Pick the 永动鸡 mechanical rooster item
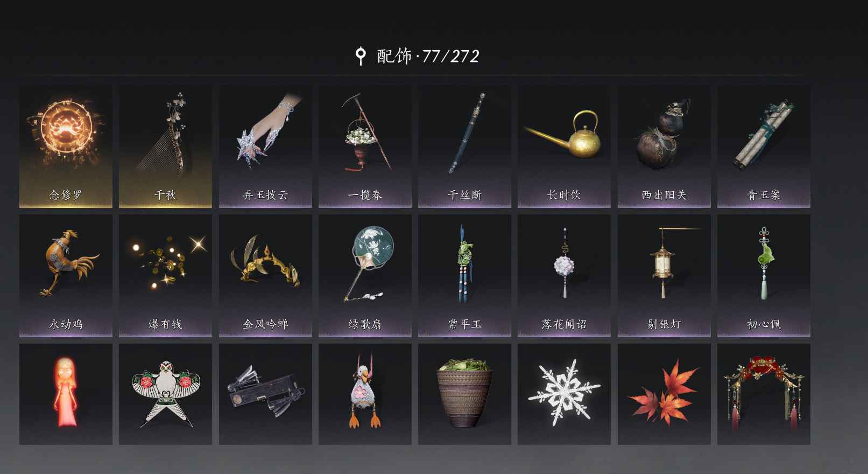 (x=66, y=276)
